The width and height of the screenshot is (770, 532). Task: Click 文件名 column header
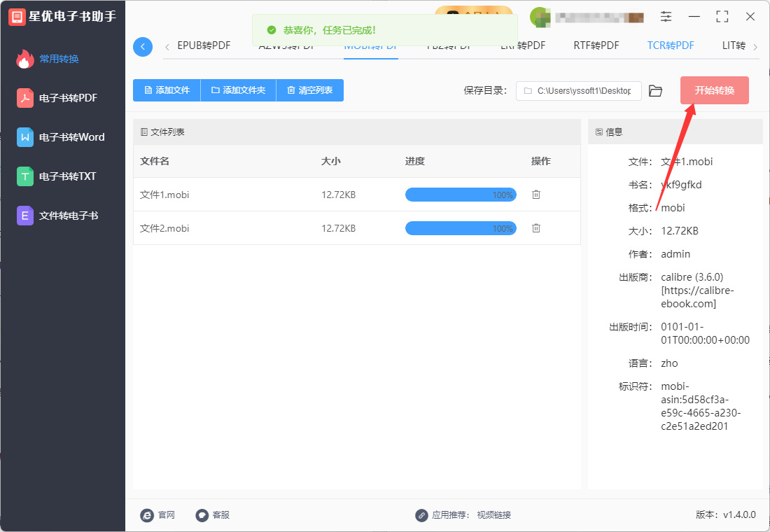(155, 161)
